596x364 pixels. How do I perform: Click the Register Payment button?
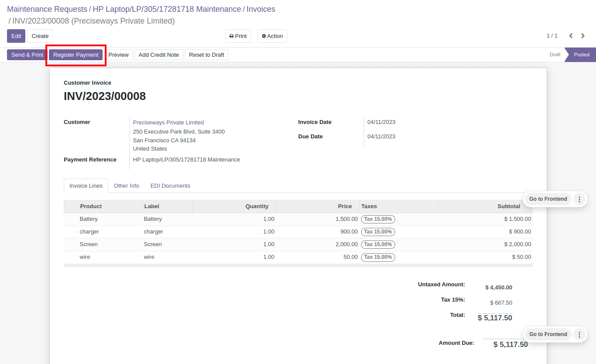coord(76,55)
